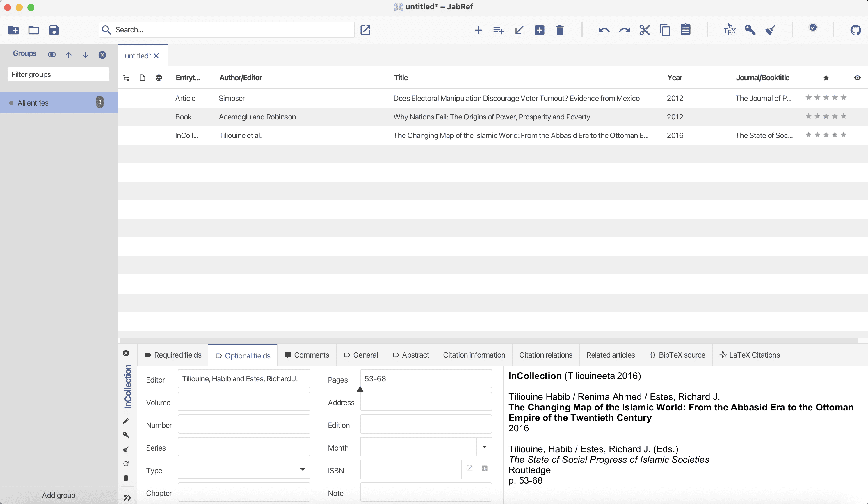
Task: Click the Push to TeX application icon
Action: pyautogui.click(x=729, y=30)
